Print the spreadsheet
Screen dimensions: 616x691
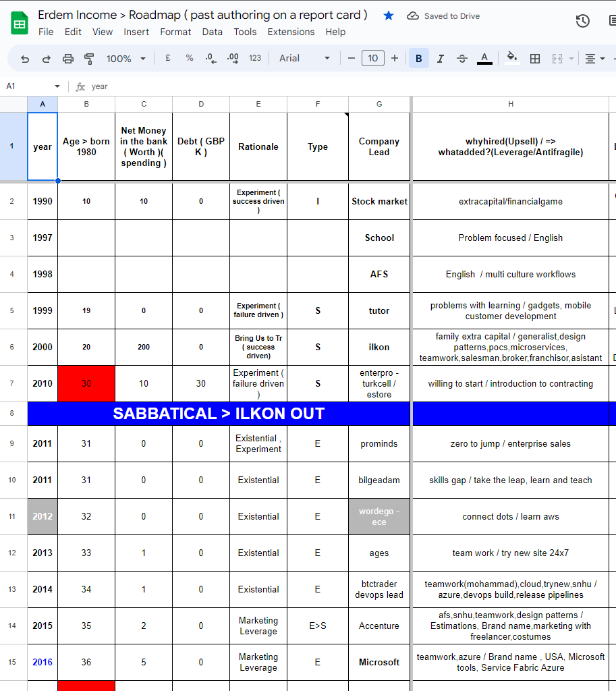click(68, 58)
